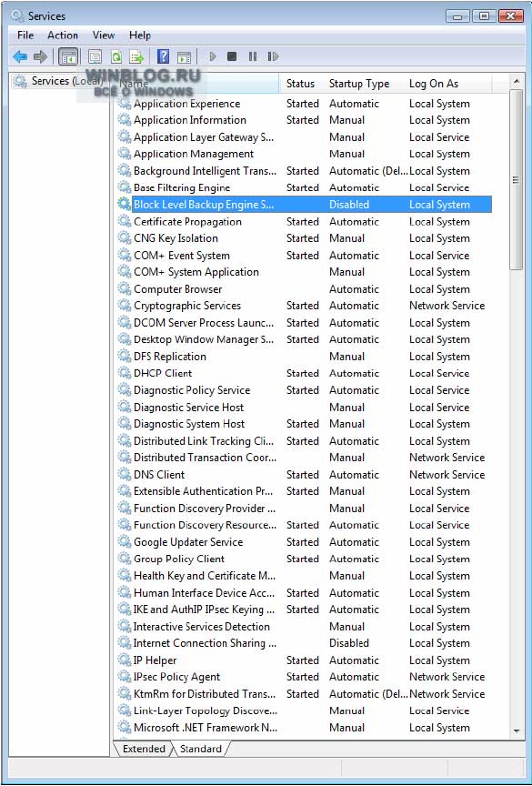Click the scrollbar down arrow
Viewport: 532px width, 786px height.
tap(517, 731)
